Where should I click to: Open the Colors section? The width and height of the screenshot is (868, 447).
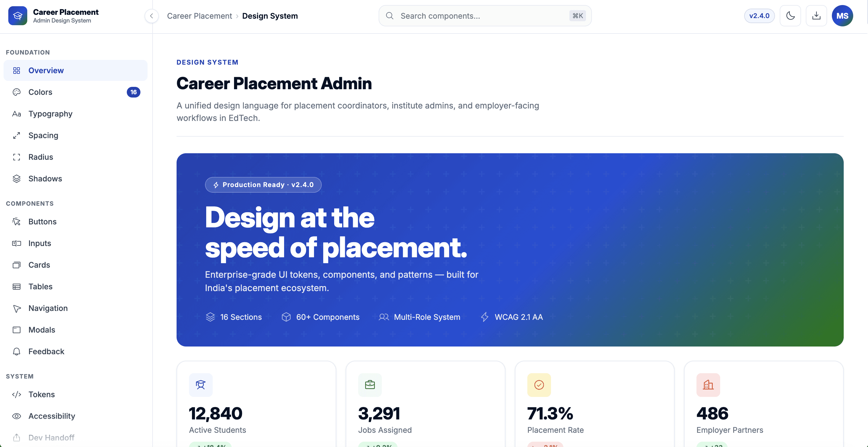click(x=76, y=92)
